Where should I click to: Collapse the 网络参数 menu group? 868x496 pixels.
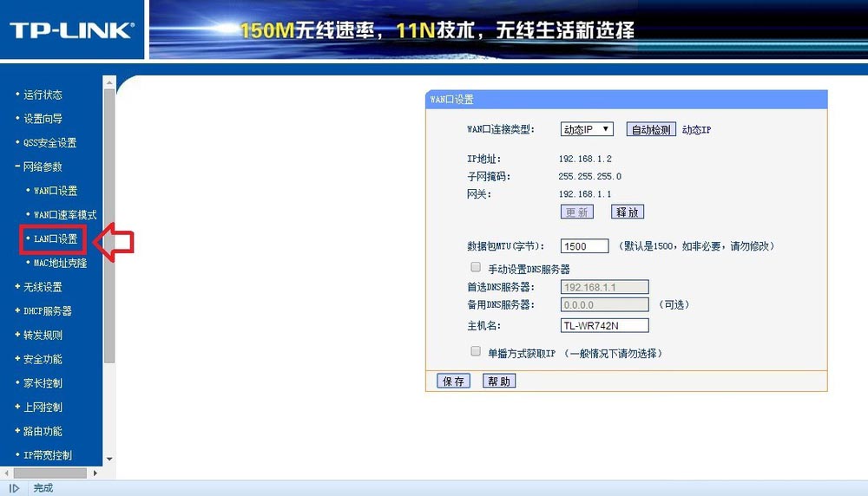point(38,166)
